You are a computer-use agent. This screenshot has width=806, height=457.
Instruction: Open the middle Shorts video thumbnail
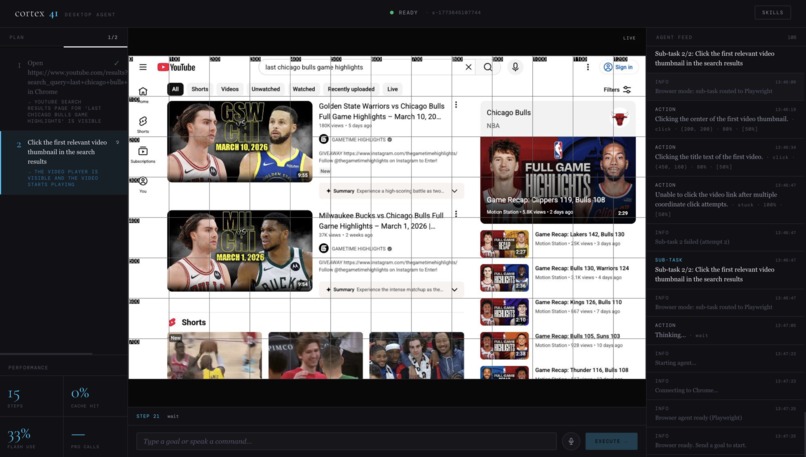316,356
